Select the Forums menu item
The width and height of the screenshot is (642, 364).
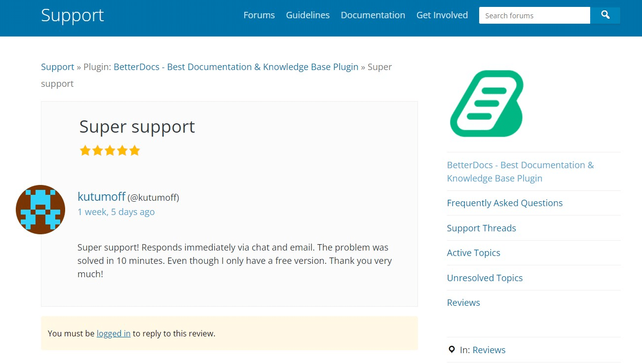pyautogui.click(x=259, y=15)
